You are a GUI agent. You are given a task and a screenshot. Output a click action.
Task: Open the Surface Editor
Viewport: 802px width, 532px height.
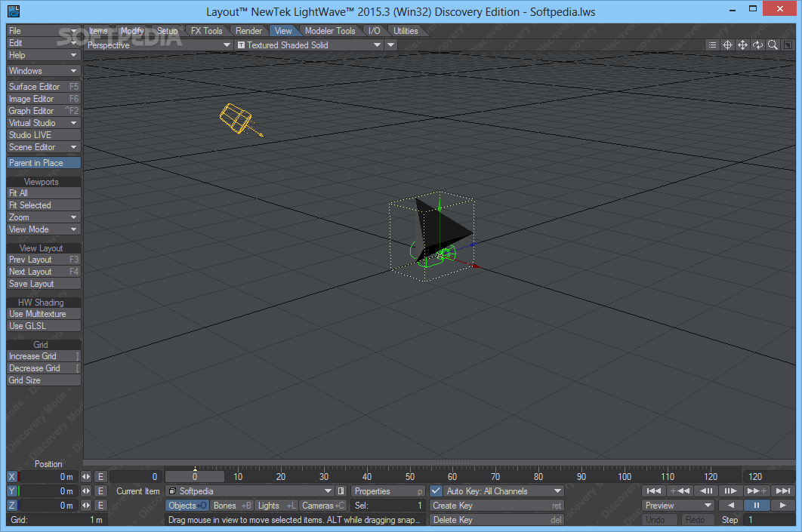click(44, 86)
